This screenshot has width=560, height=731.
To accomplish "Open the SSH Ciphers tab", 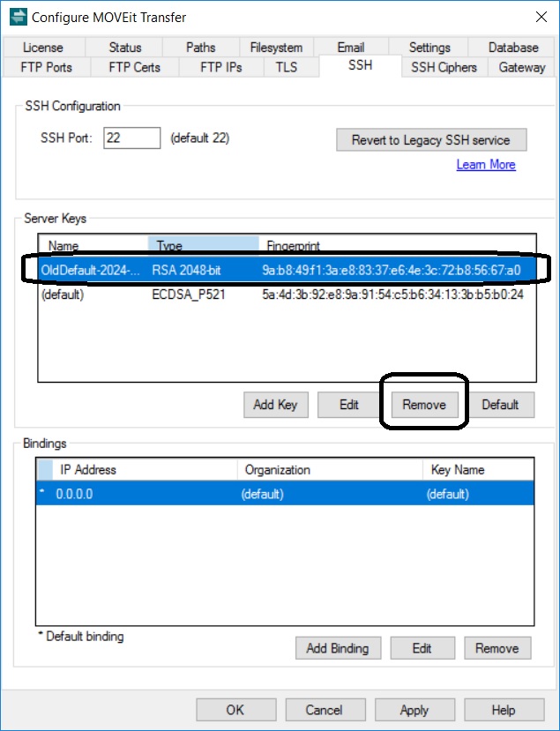I will tap(444, 68).
